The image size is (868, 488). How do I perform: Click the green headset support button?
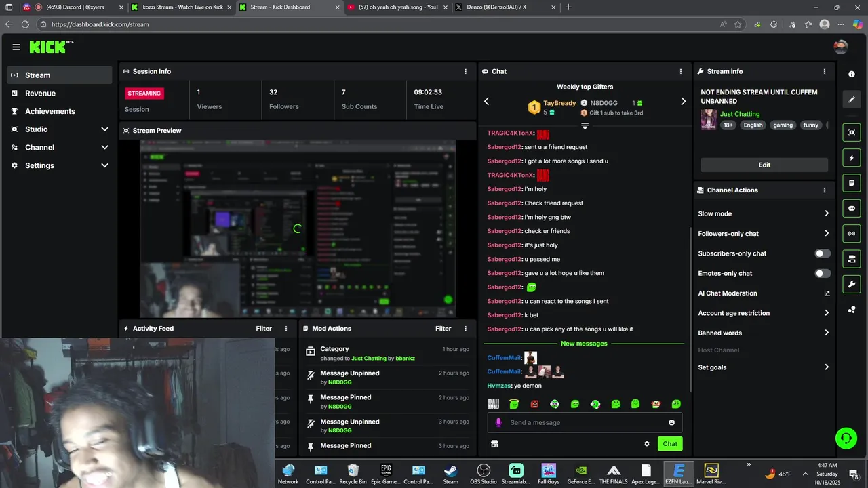point(846,438)
